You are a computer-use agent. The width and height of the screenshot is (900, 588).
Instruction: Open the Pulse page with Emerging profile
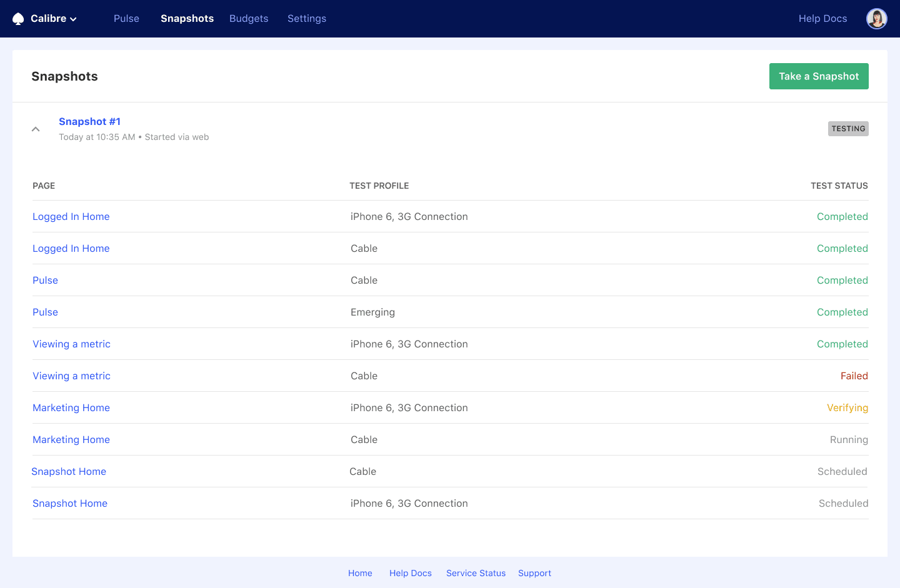tap(45, 312)
